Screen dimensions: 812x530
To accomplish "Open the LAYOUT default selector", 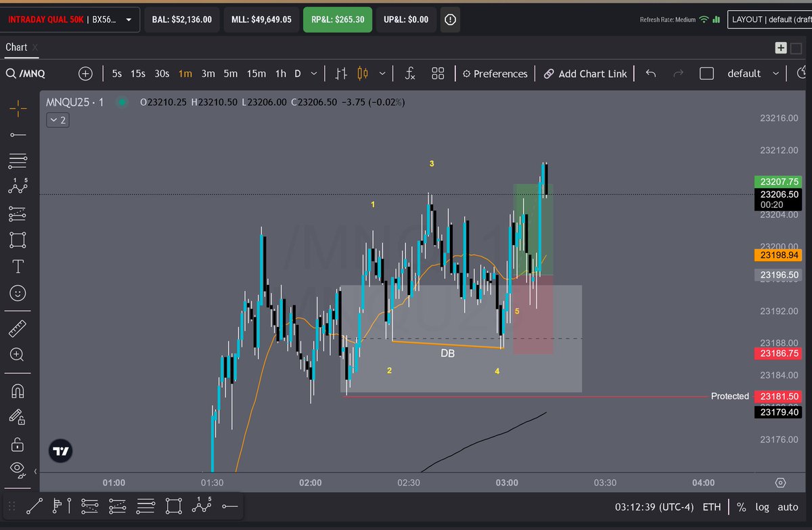I will click(769, 20).
